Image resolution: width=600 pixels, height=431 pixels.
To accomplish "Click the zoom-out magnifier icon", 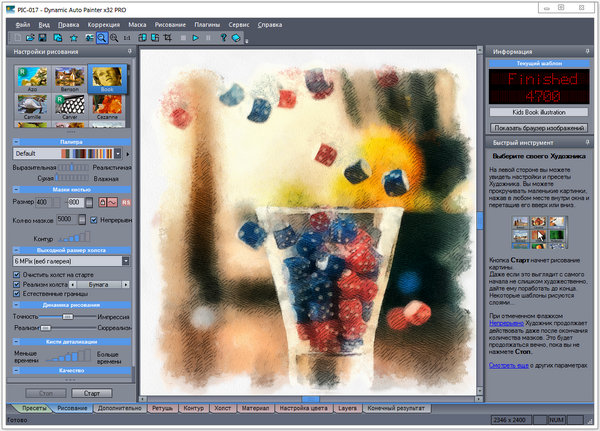I will pyautogui.click(x=116, y=37).
